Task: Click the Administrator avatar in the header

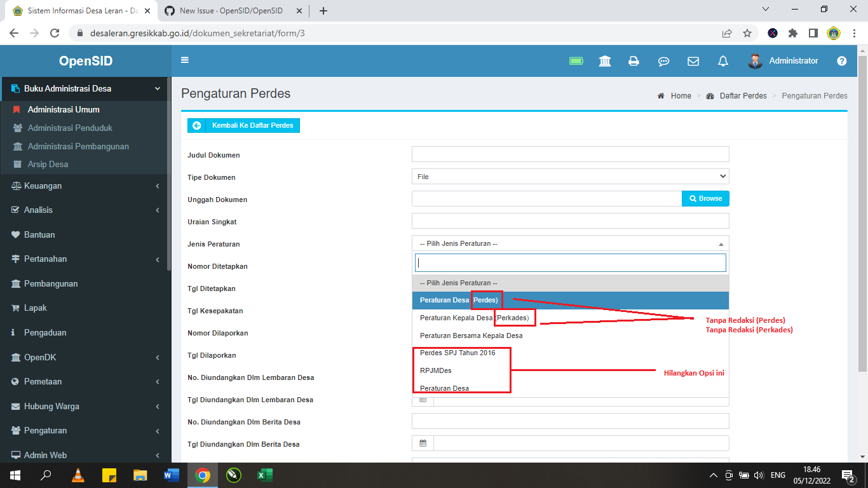Action: (x=755, y=61)
